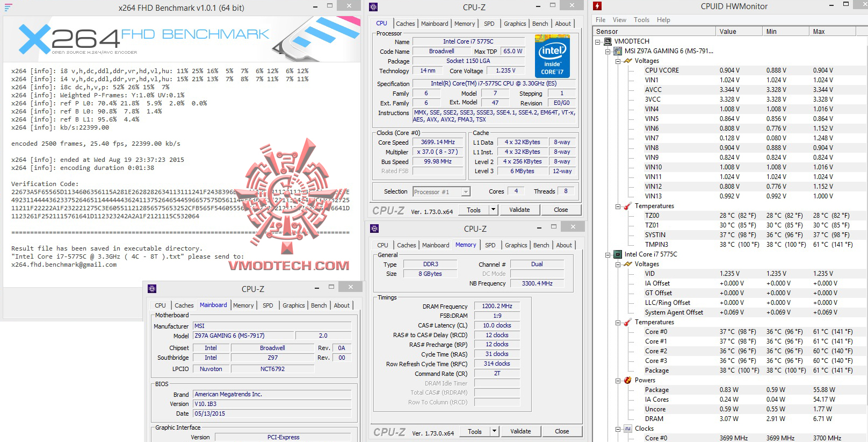
Task: Collapse the Voltages group under MSI Z97A
Action: point(618,61)
